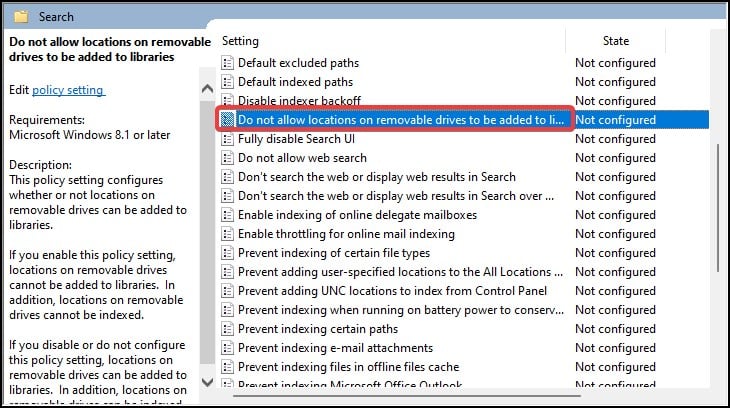Click policy icon beside Fully disable Search UI
The height and width of the screenshot is (408, 730).
click(x=228, y=139)
